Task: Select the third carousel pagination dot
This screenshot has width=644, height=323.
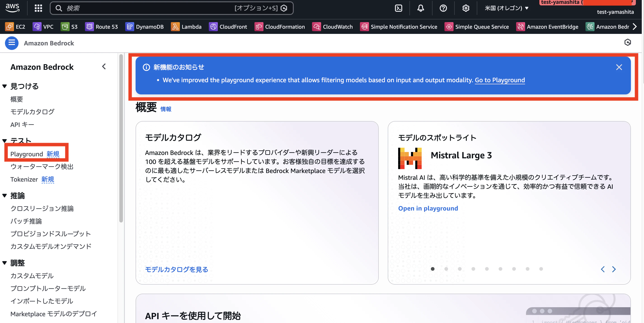Action: [x=460, y=269]
